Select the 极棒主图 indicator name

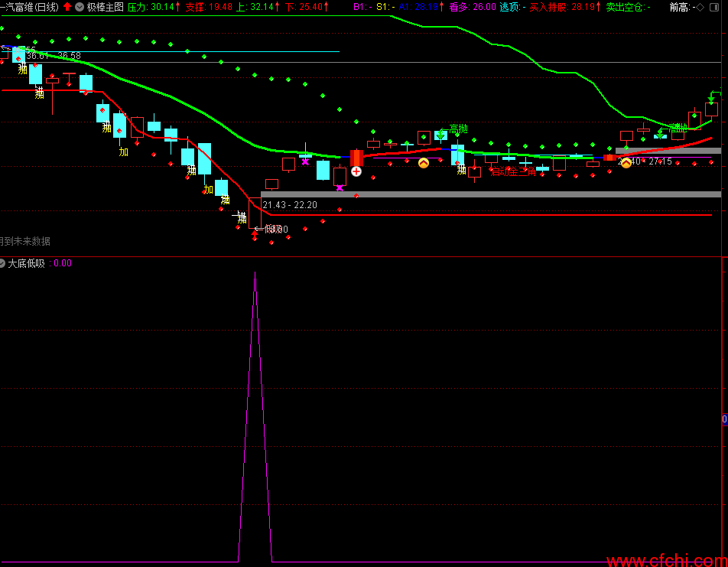[x=105, y=7]
